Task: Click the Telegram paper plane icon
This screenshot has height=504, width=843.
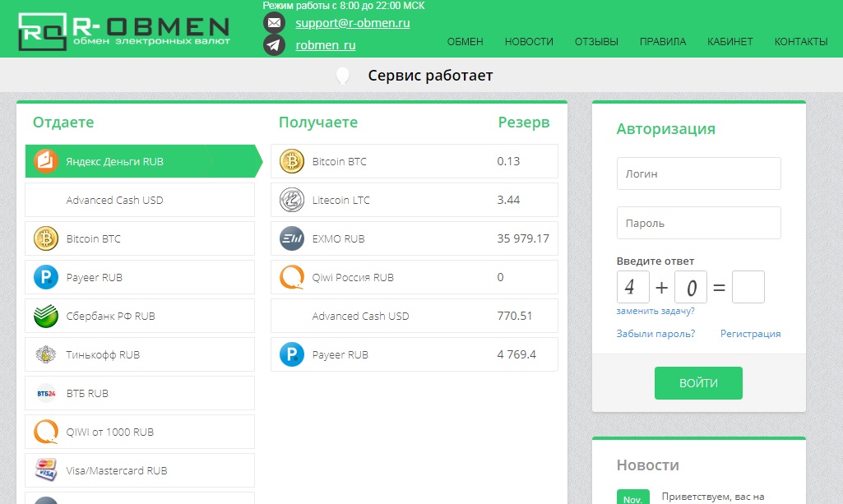Action: 274,45
